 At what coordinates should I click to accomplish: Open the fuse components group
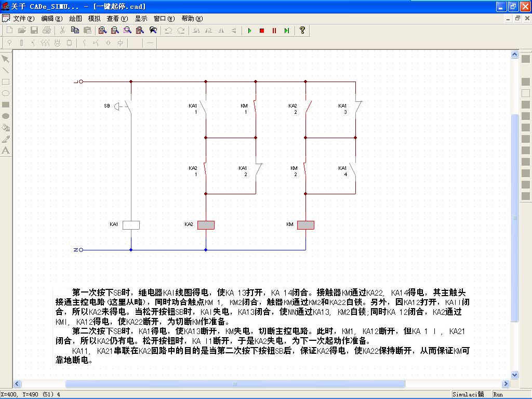point(22,43)
